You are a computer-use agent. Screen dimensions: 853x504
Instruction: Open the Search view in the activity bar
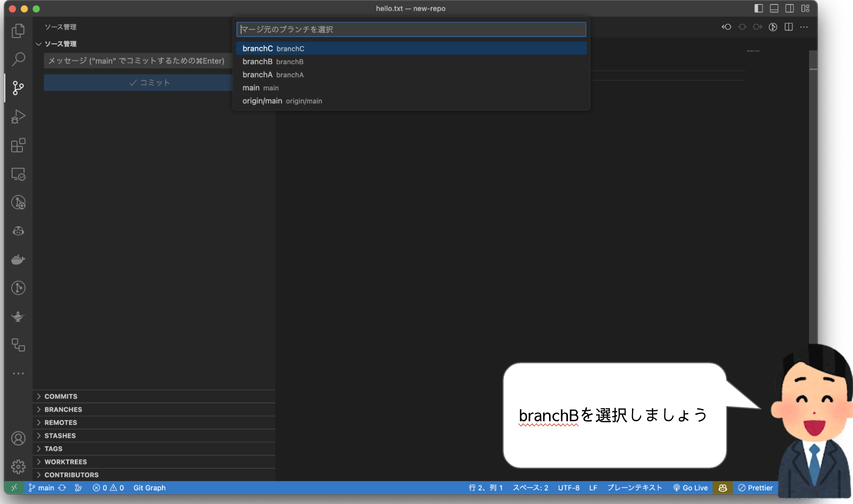point(18,59)
